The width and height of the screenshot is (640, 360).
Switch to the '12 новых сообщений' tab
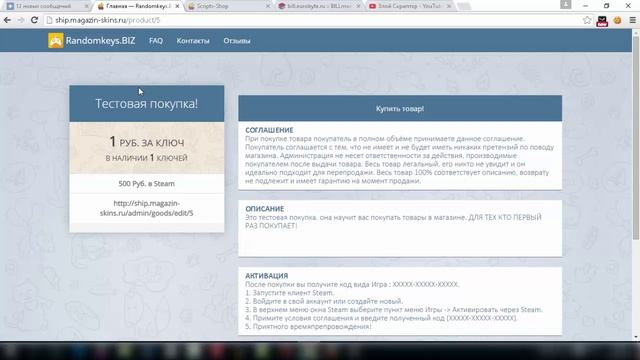pos(44,6)
